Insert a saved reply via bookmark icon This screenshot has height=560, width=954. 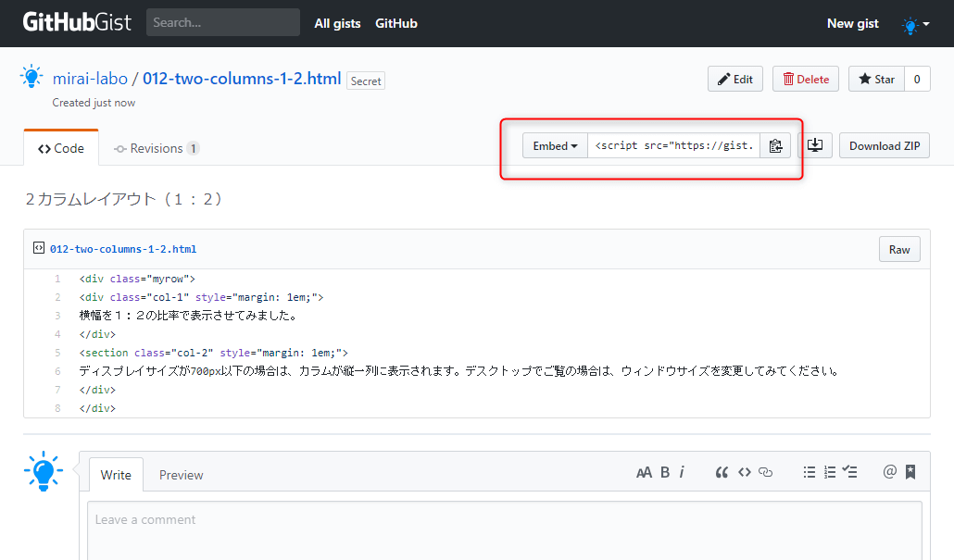click(x=910, y=472)
